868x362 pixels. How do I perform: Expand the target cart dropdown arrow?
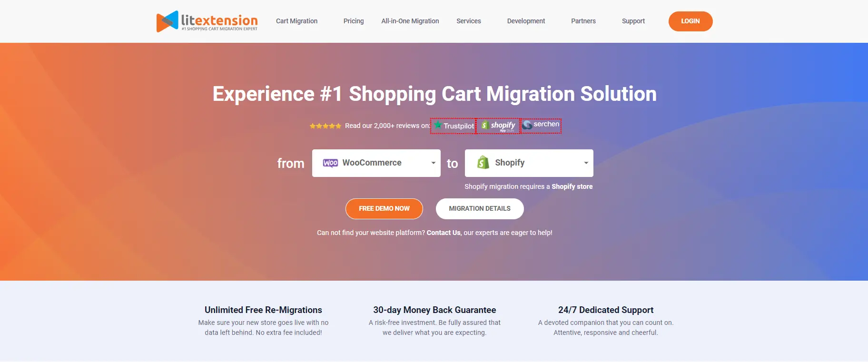[586, 163]
